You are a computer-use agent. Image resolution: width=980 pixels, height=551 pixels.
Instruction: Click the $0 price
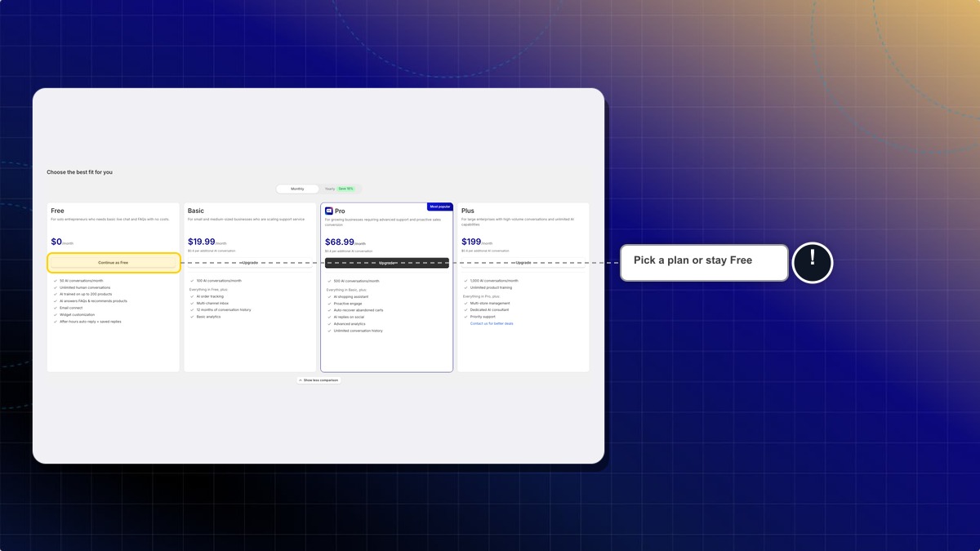[x=56, y=242]
